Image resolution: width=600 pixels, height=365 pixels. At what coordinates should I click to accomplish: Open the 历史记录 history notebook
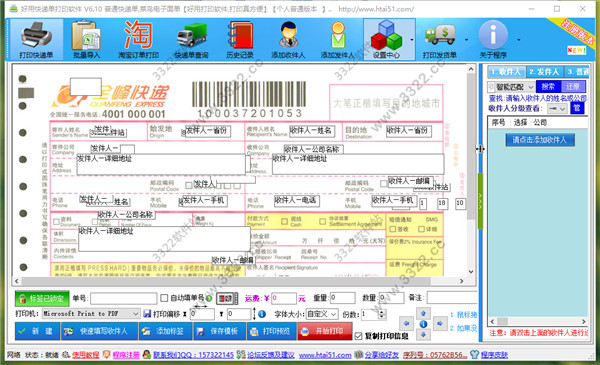coord(240,39)
